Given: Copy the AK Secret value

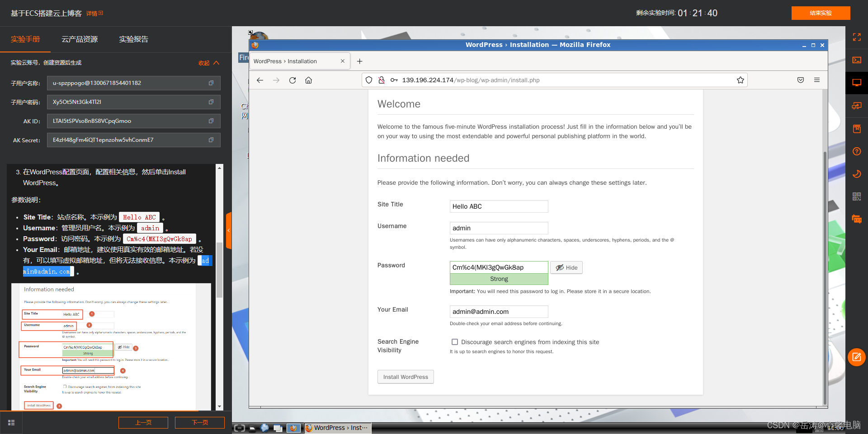Looking at the screenshot, I should click(x=211, y=140).
